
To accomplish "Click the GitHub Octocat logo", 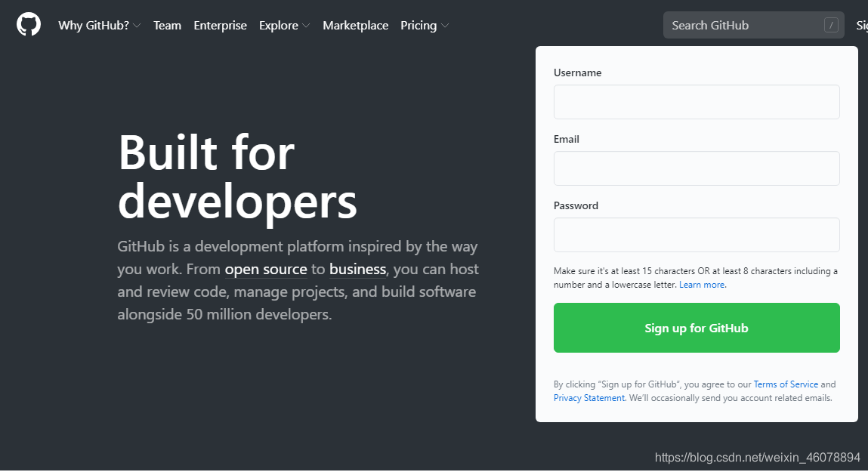I will [x=29, y=25].
